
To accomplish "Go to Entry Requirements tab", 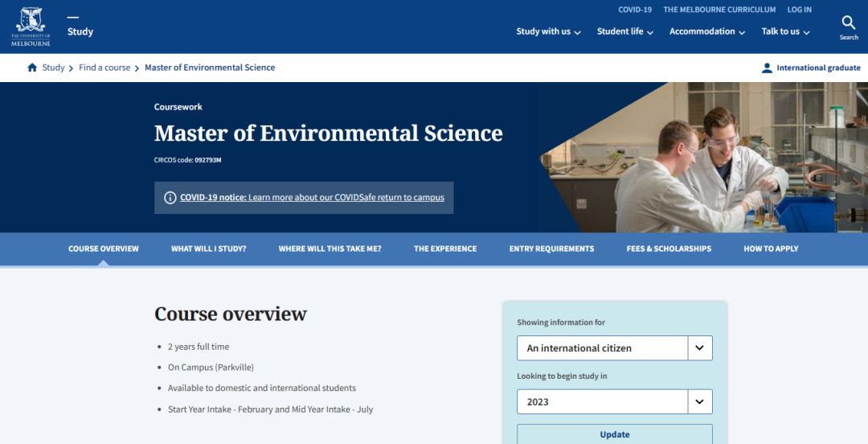I will (x=551, y=249).
